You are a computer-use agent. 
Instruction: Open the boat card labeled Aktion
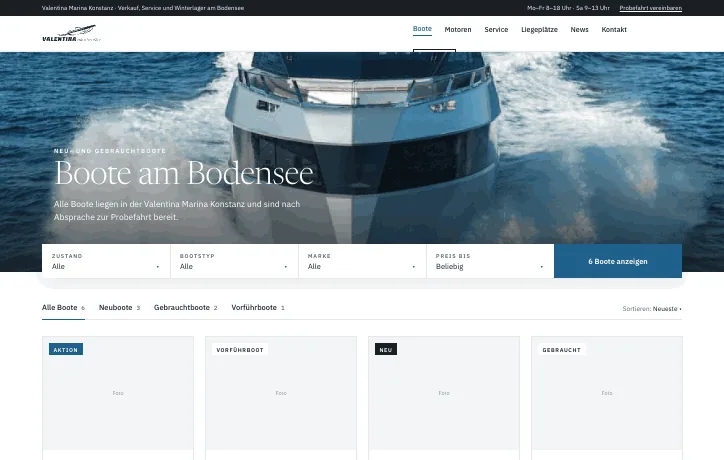coord(118,398)
